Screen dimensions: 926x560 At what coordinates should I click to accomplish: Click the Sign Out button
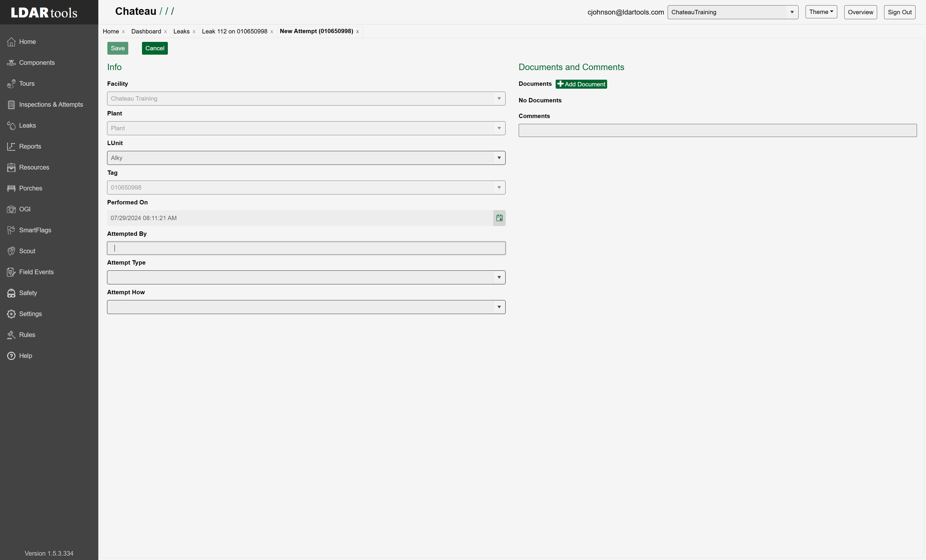pos(900,12)
